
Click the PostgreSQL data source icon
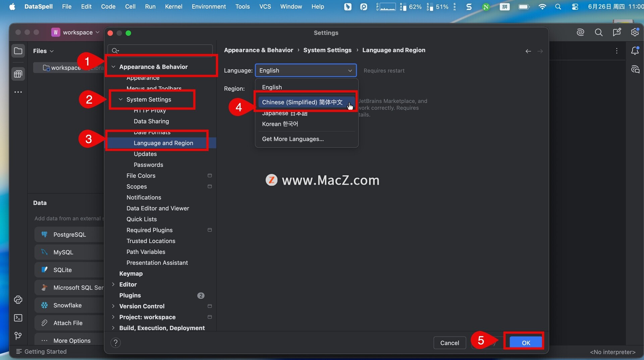tap(44, 234)
